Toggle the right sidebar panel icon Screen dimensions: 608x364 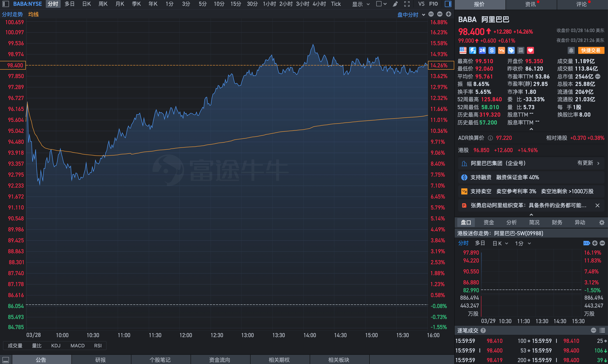click(x=448, y=4)
